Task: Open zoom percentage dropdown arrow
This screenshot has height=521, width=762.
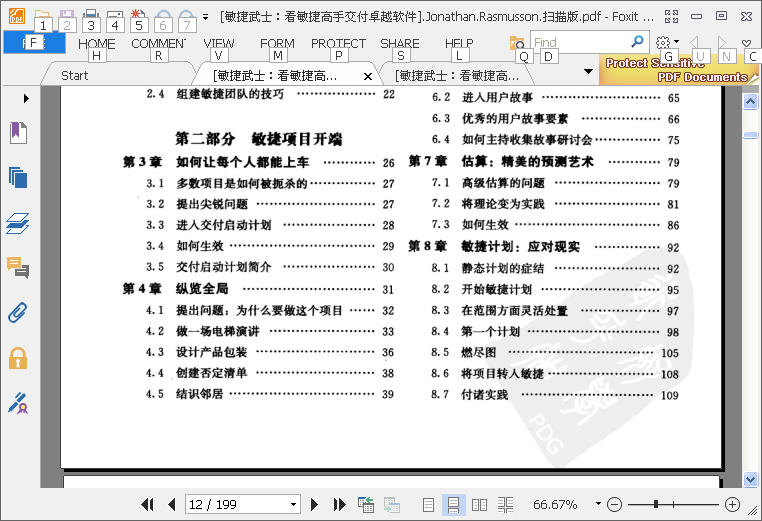Action: (598, 504)
